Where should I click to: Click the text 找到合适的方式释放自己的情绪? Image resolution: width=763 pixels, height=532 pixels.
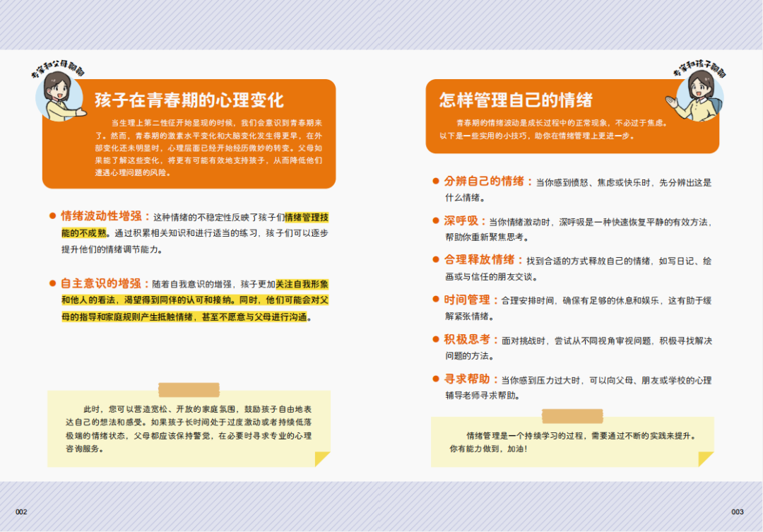coord(588,261)
